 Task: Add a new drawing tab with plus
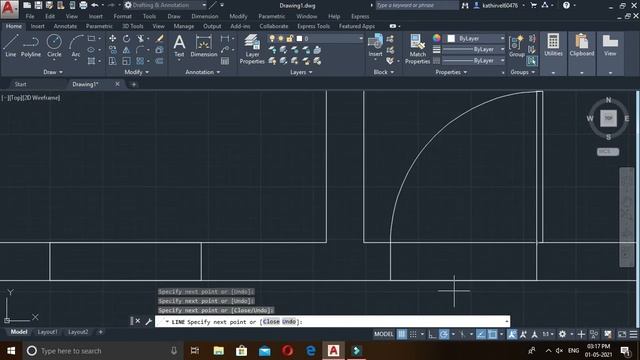[133, 84]
